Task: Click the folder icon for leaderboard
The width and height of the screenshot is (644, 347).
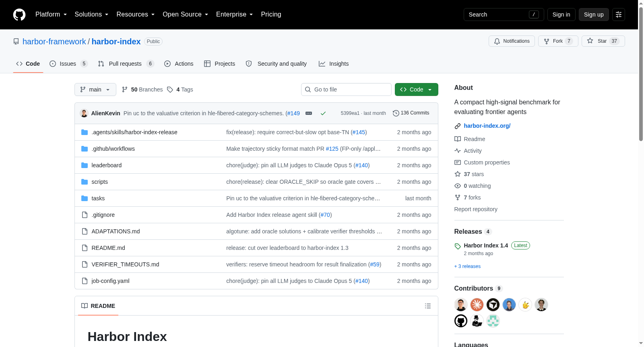Action: pos(85,165)
